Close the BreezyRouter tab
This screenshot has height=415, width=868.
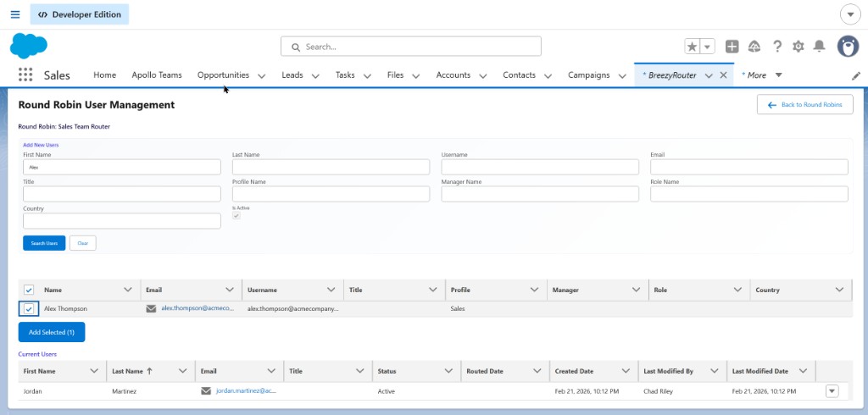click(x=723, y=75)
